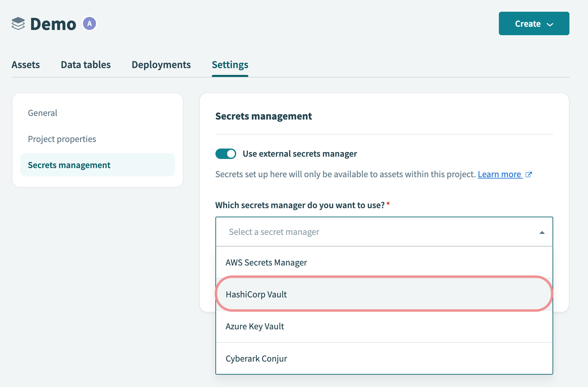Click the Select a secret manager field

(384, 232)
